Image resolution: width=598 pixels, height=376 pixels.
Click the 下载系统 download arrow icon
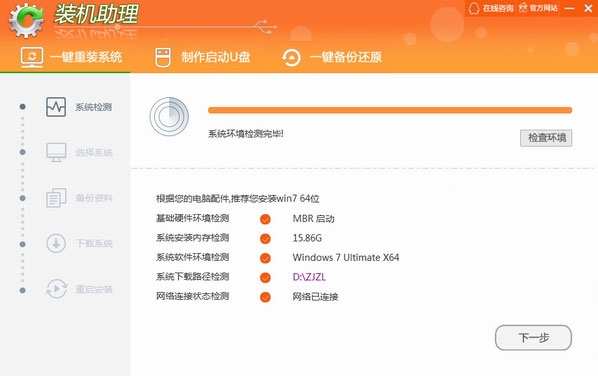pos(56,243)
